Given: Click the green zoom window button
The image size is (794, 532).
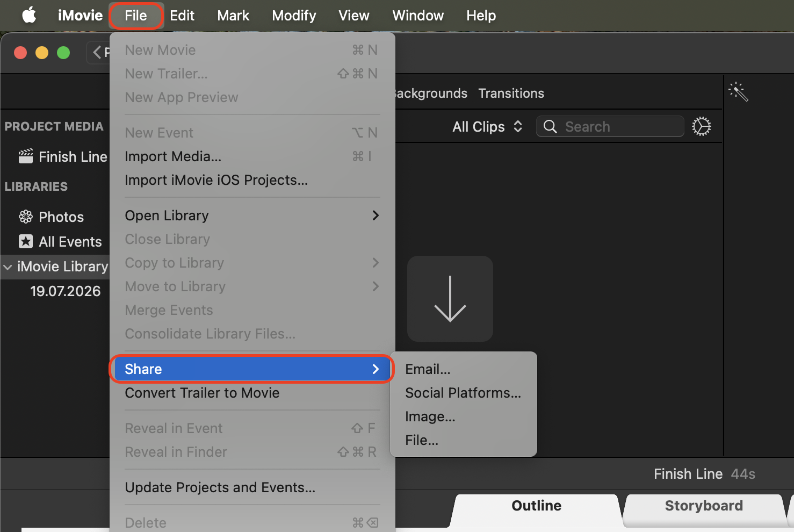Looking at the screenshot, I should 63,53.
